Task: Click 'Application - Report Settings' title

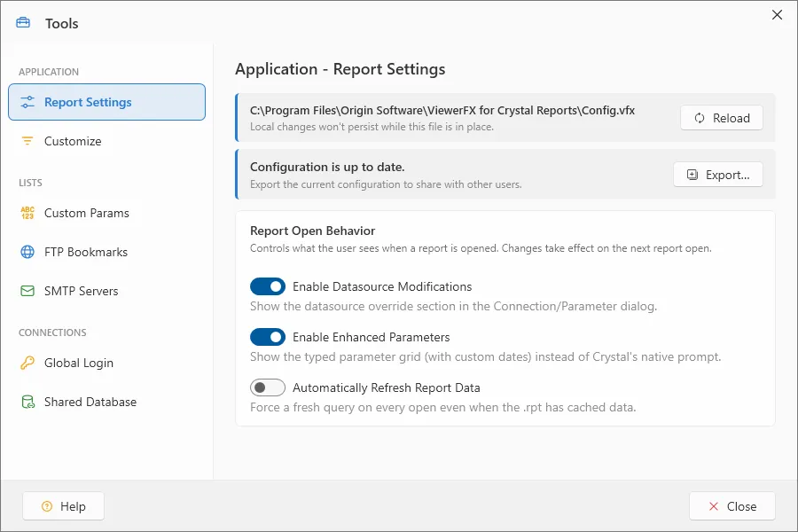Action: coord(340,69)
